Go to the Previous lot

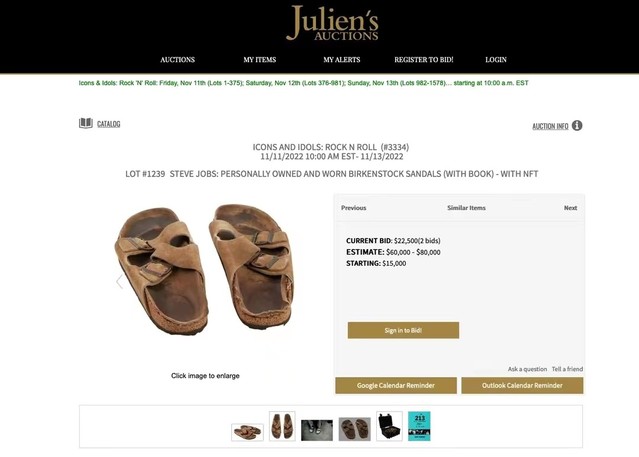(353, 208)
